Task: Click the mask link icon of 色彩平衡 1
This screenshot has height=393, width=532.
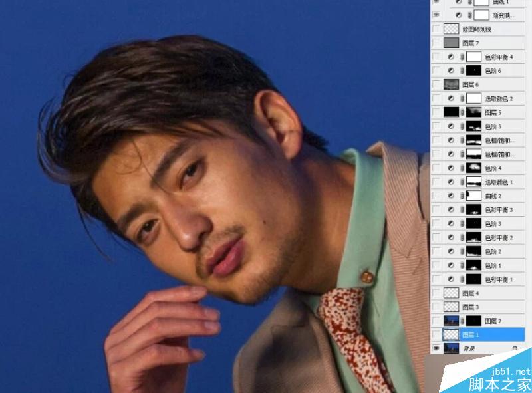Action: click(462, 279)
